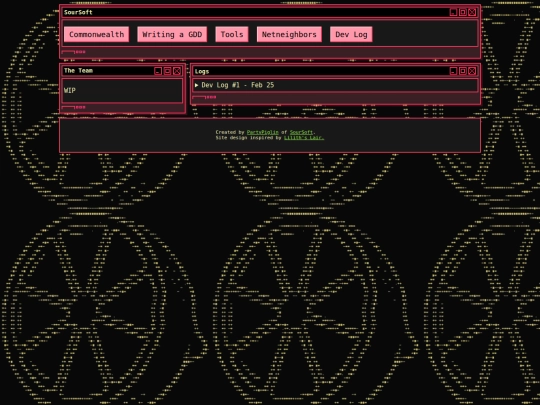
Task: Maximize The Team window
Action: point(167,71)
